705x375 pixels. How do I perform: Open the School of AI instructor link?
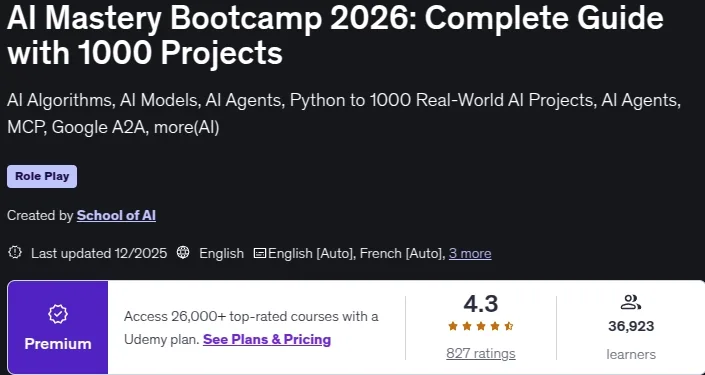click(x=116, y=216)
